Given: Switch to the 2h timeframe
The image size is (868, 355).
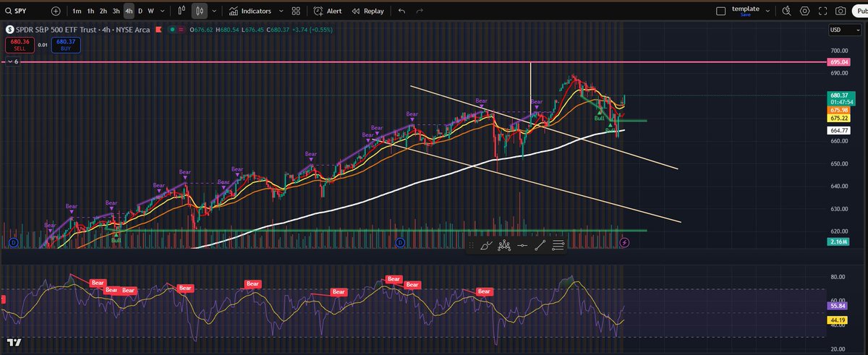Looking at the screenshot, I should [x=103, y=11].
